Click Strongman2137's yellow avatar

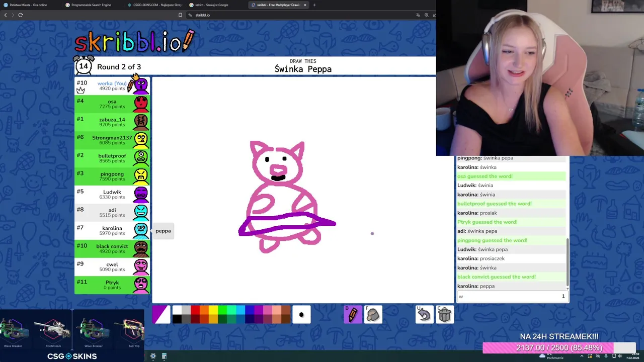[x=141, y=140]
